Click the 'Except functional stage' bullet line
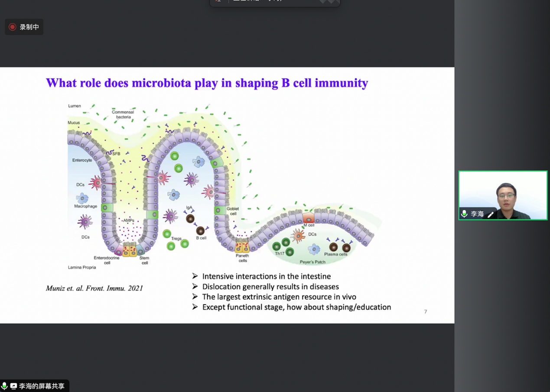550x392 pixels. [296, 307]
